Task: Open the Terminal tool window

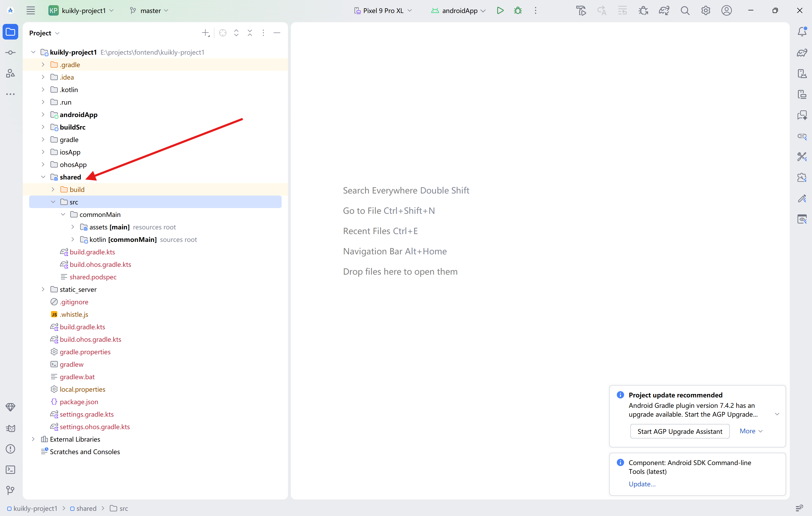Action: [x=10, y=469]
